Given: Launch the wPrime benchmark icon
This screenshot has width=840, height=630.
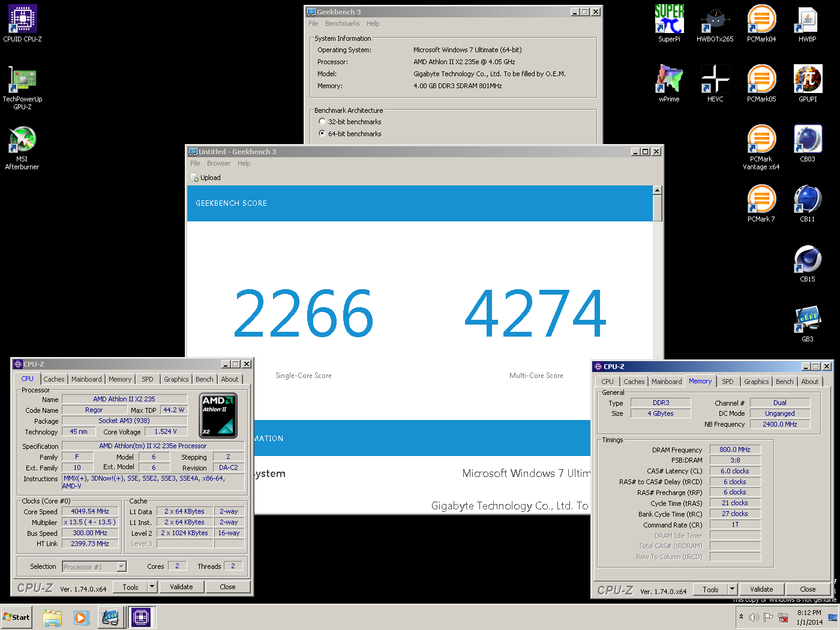Looking at the screenshot, I should point(669,84).
